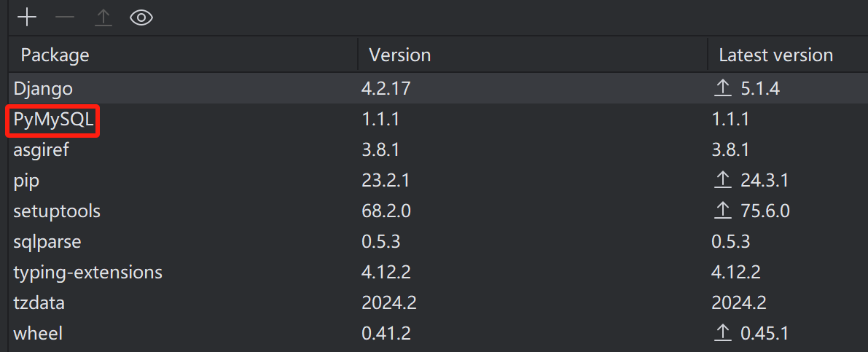Click the upgrade arrow beside pip 24.3.1
Screen dimensions: 868x352
coord(722,180)
